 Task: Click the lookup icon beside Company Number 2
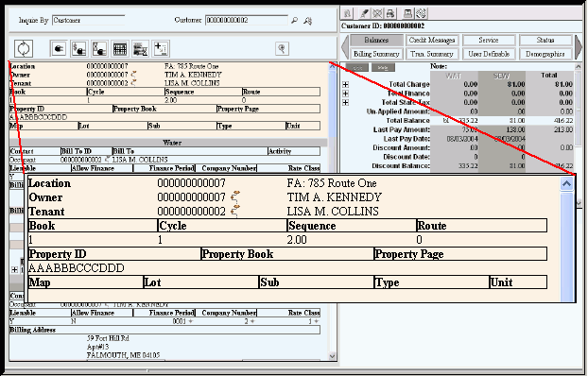[x=252, y=321]
